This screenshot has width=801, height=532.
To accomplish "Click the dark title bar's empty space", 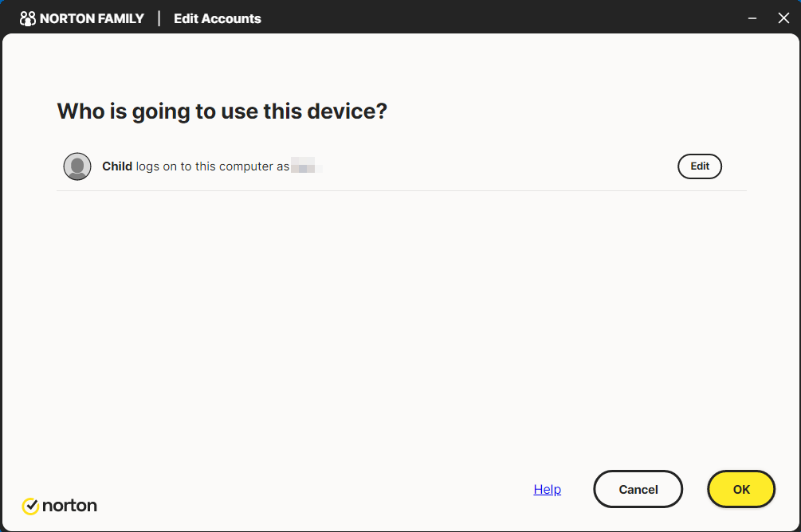I will 501,18.
